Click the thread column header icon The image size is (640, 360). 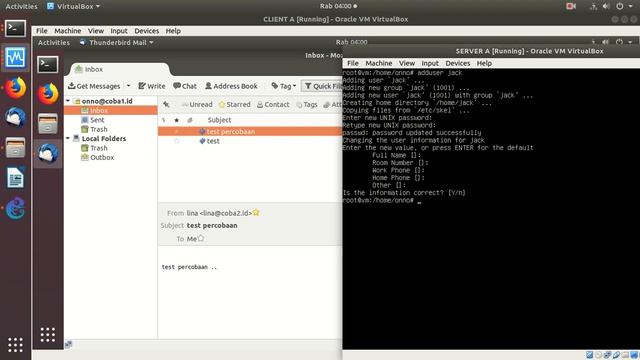pos(163,120)
